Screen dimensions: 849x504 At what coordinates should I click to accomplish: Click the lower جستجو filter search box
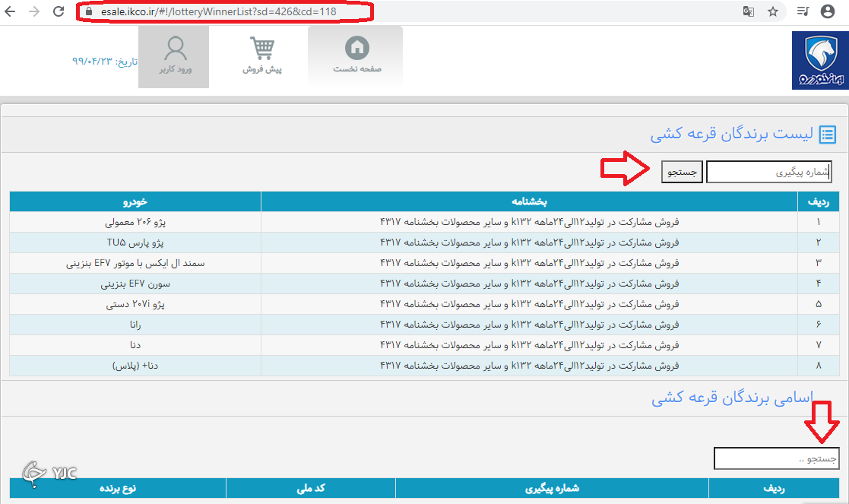click(776, 458)
